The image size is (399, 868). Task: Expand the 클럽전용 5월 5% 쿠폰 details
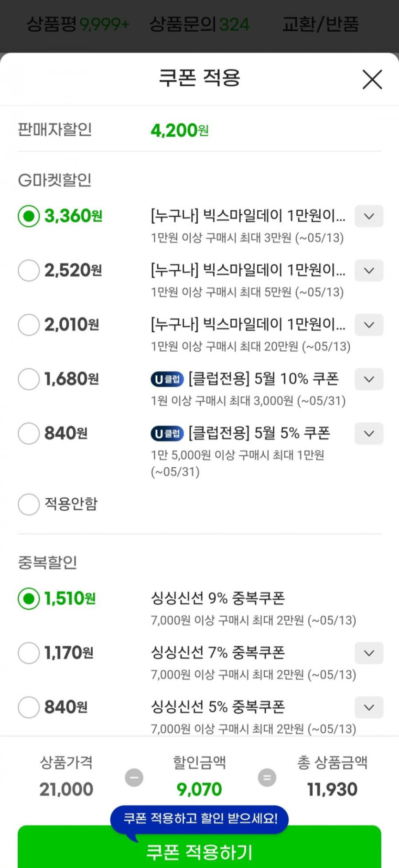tap(368, 434)
